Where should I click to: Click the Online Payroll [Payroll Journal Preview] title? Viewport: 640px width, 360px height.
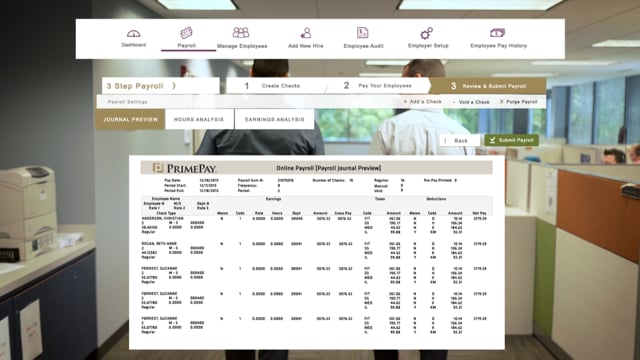(x=329, y=168)
